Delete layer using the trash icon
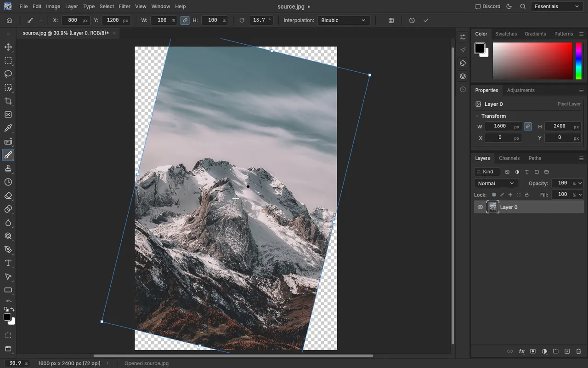588x368 pixels. (x=578, y=351)
